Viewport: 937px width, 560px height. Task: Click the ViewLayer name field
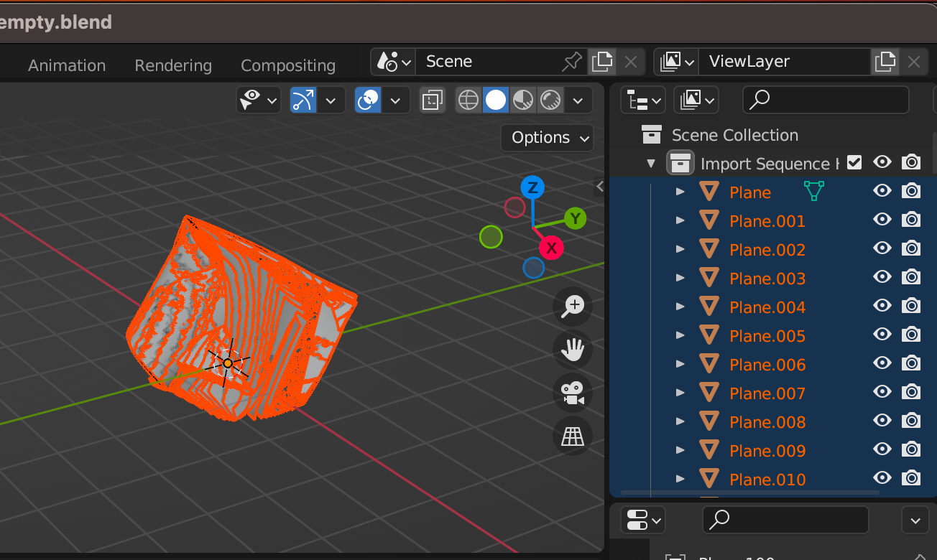[785, 62]
